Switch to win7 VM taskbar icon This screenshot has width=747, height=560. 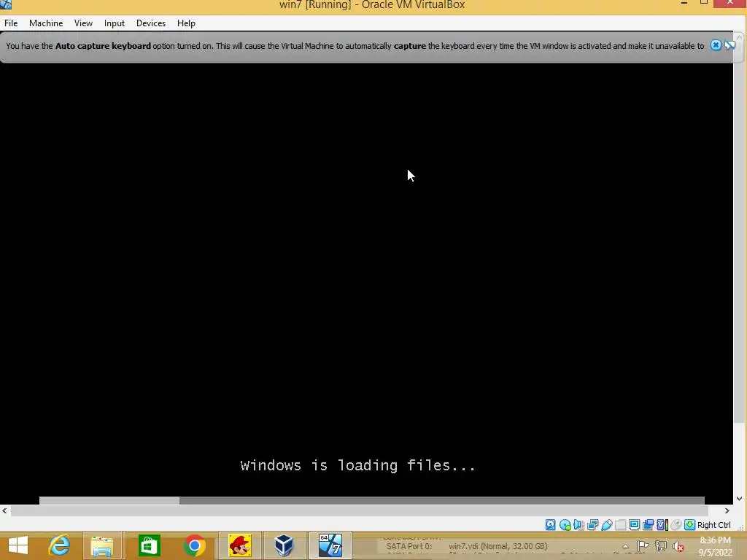[330, 545]
